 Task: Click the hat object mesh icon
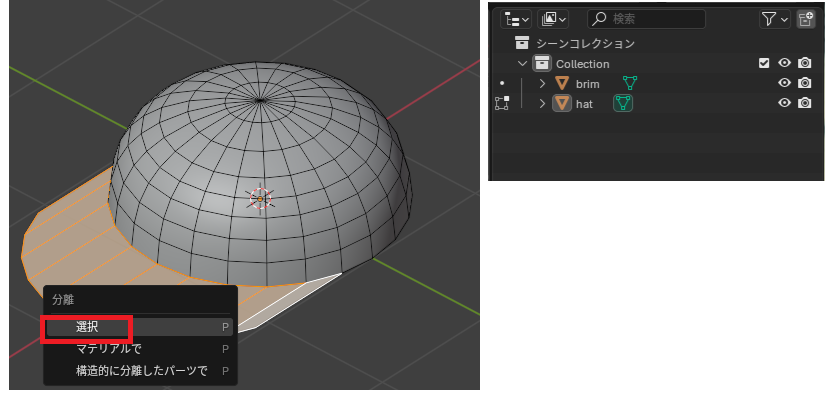[x=562, y=103]
